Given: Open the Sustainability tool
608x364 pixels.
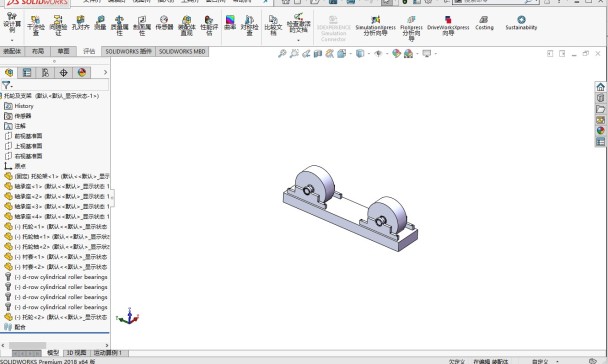Looking at the screenshot, I should 521,23.
